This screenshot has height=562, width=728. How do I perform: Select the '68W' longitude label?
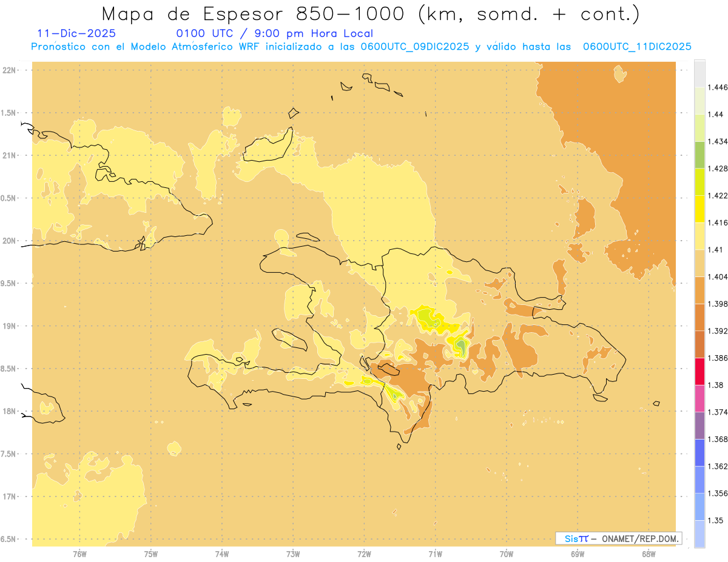pos(649,554)
